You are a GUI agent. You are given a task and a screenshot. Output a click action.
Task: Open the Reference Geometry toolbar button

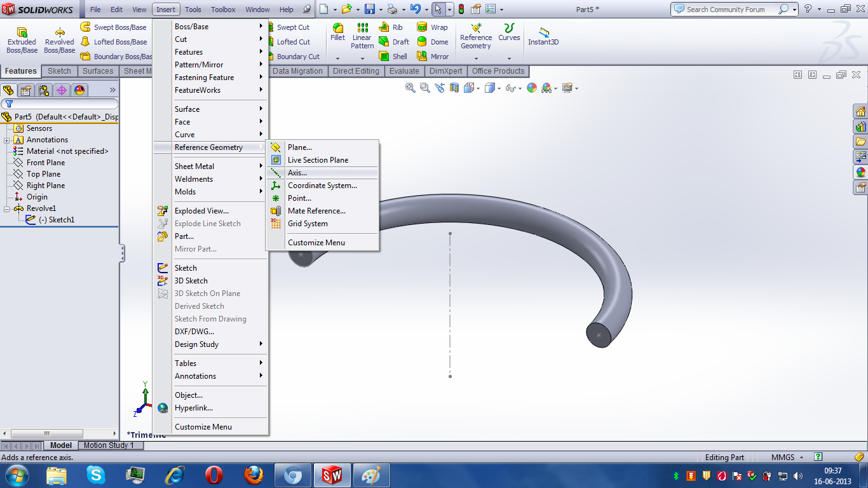pyautogui.click(x=476, y=36)
